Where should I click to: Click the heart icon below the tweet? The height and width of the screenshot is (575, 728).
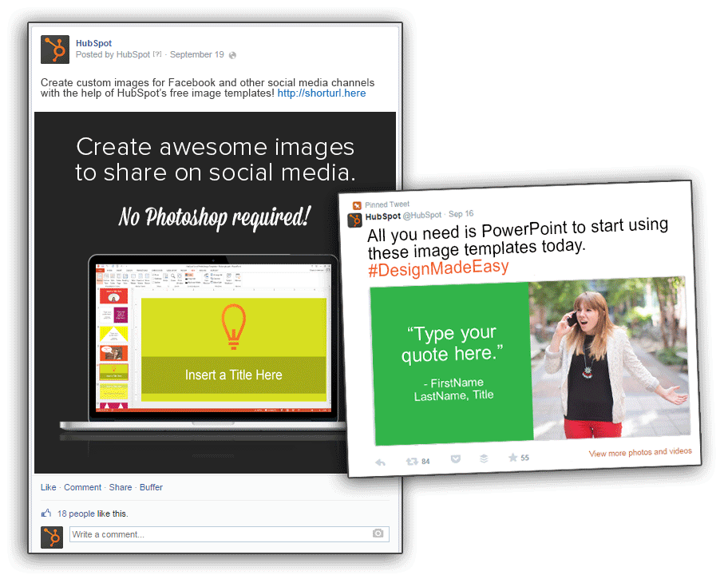pyautogui.click(x=457, y=458)
